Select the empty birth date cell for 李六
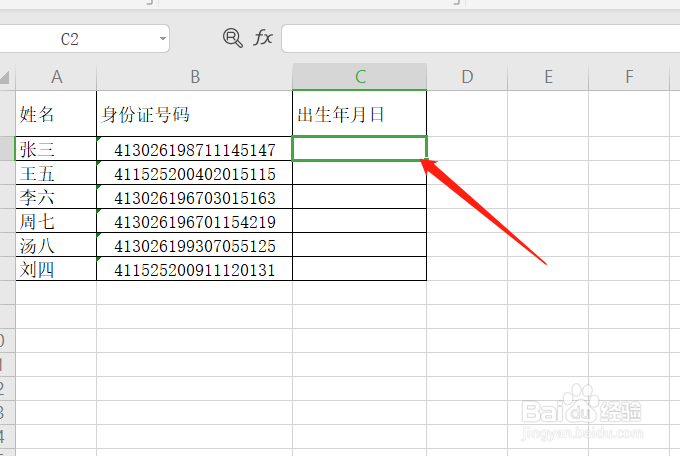 pyautogui.click(x=360, y=197)
